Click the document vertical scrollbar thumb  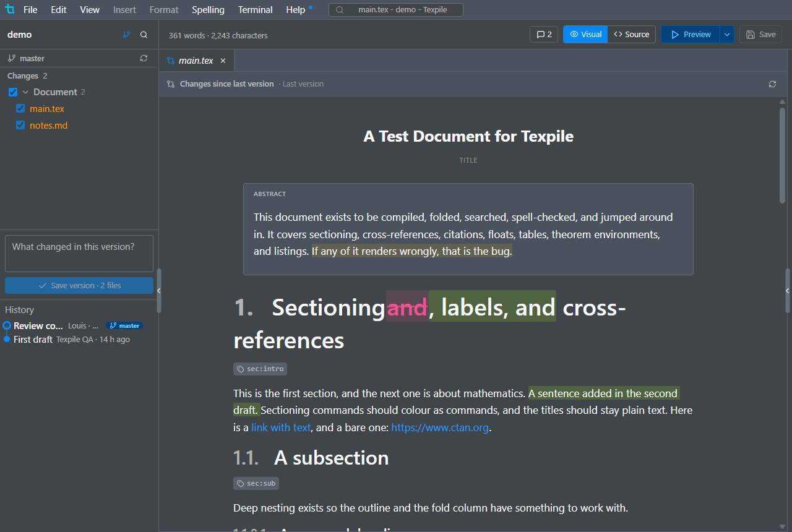click(x=783, y=154)
